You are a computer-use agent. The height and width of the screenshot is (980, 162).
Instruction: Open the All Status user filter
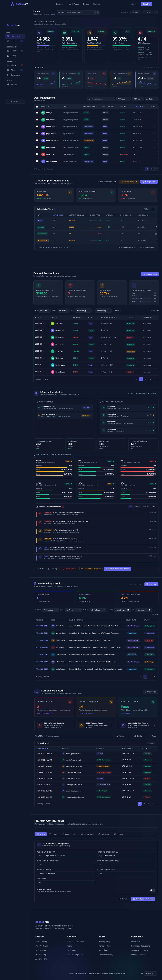point(151,99)
